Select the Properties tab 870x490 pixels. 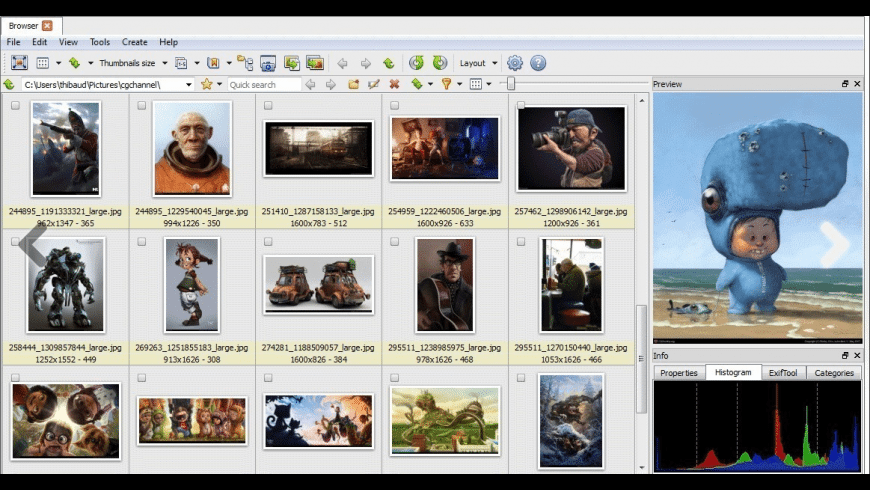[x=679, y=373]
